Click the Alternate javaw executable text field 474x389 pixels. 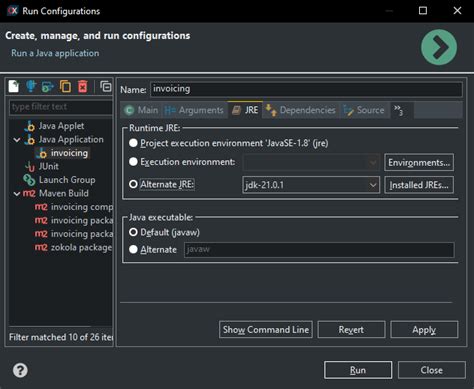tap(319, 250)
